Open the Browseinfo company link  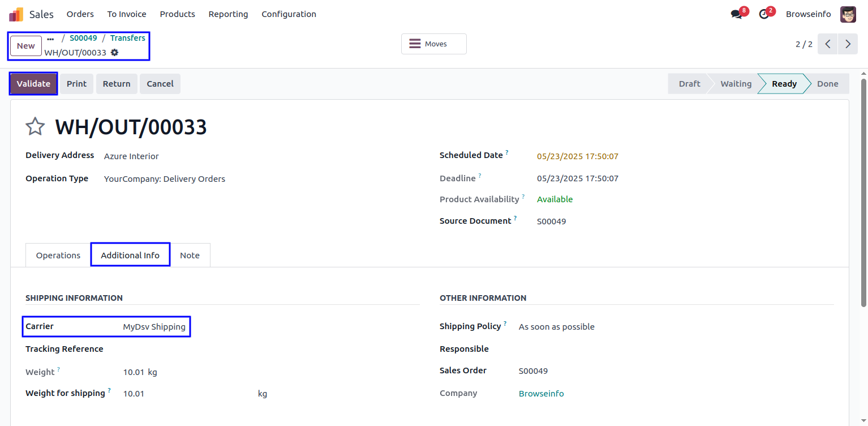(541, 394)
